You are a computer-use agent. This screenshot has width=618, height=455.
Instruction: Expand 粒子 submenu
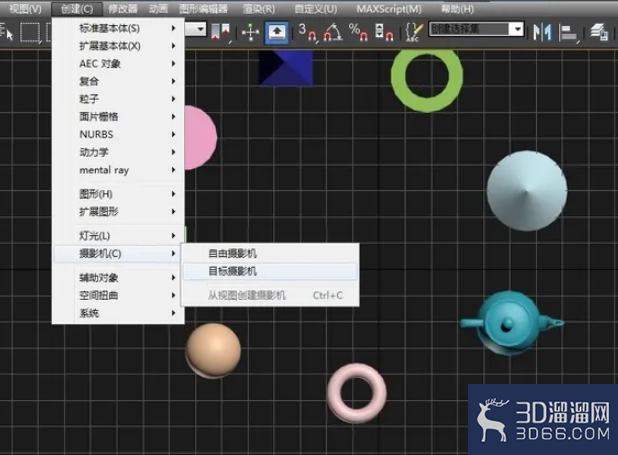(x=118, y=99)
